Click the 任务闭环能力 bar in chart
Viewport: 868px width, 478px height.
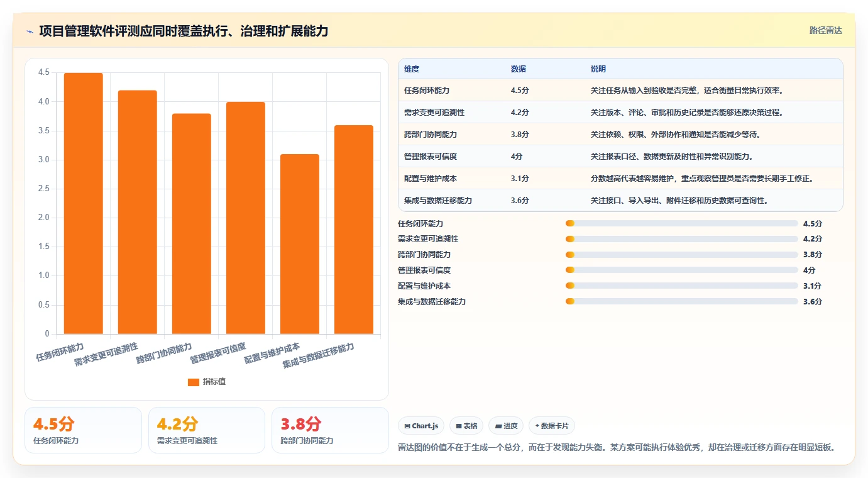pyautogui.click(x=84, y=203)
